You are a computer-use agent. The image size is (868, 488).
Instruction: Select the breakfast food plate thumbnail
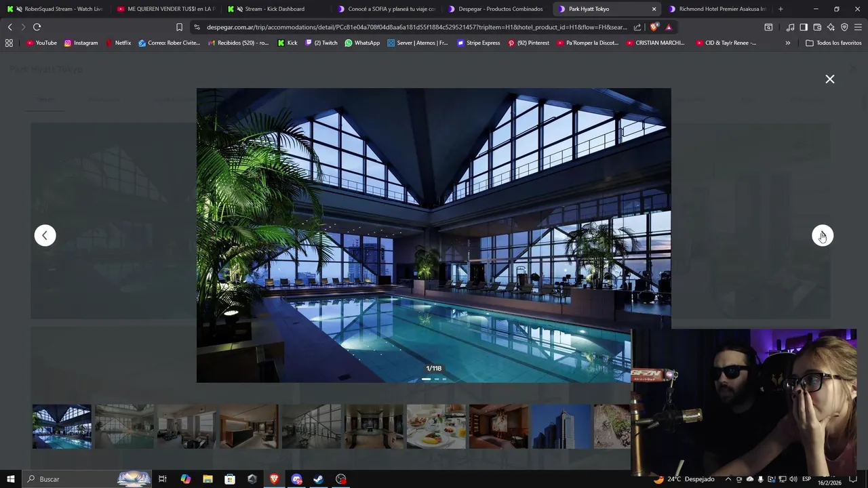(x=436, y=426)
